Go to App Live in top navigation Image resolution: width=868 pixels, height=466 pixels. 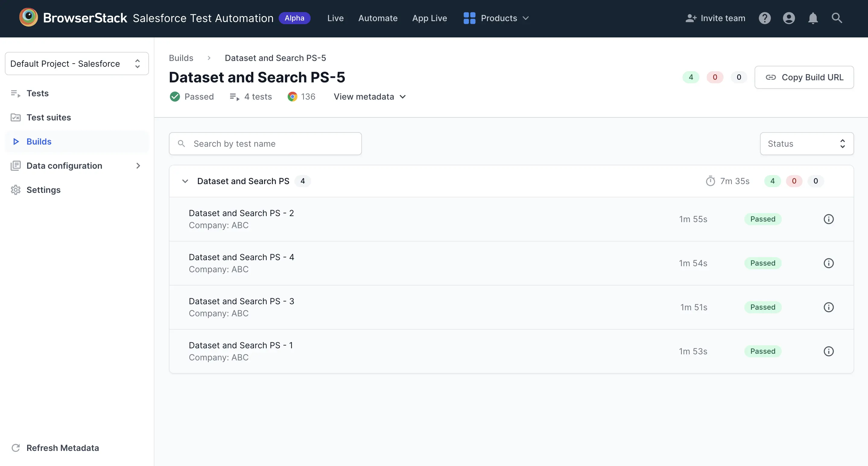(x=429, y=18)
